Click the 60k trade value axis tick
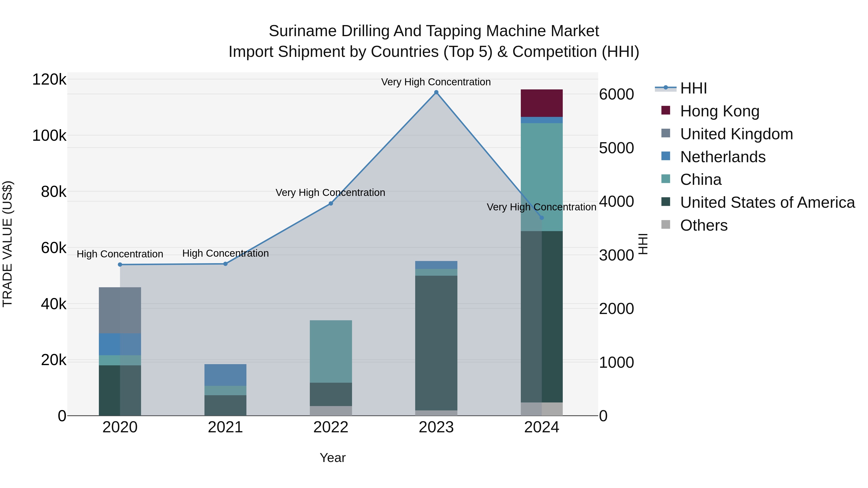Screen dimensions: 868x488 54,248
